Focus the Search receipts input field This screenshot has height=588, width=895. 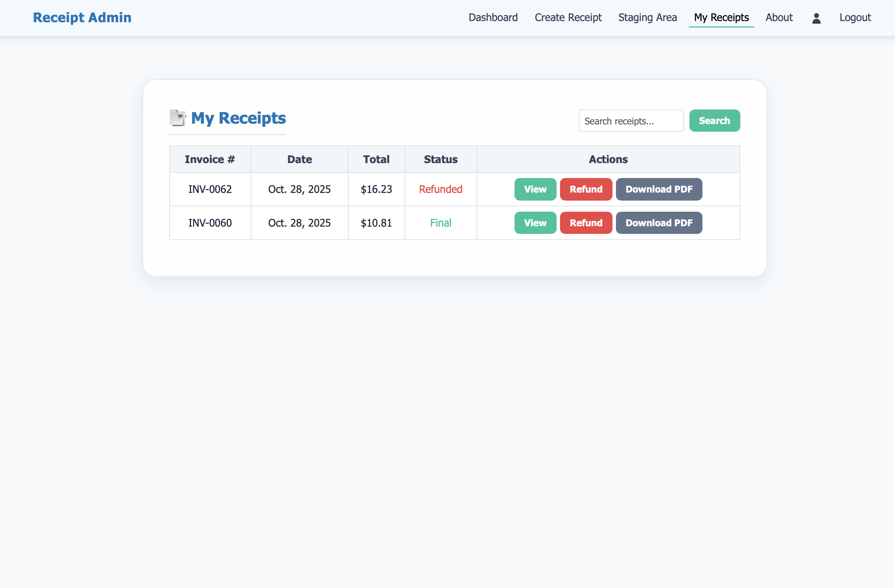(631, 121)
